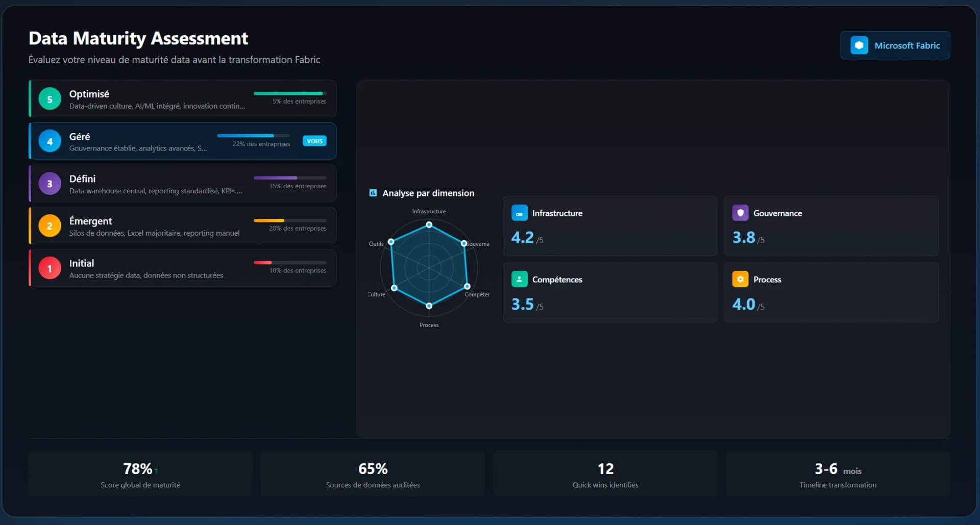This screenshot has height=525, width=980.
Task: Click the Timeline transformation card
Action: [x=838, y=474]
